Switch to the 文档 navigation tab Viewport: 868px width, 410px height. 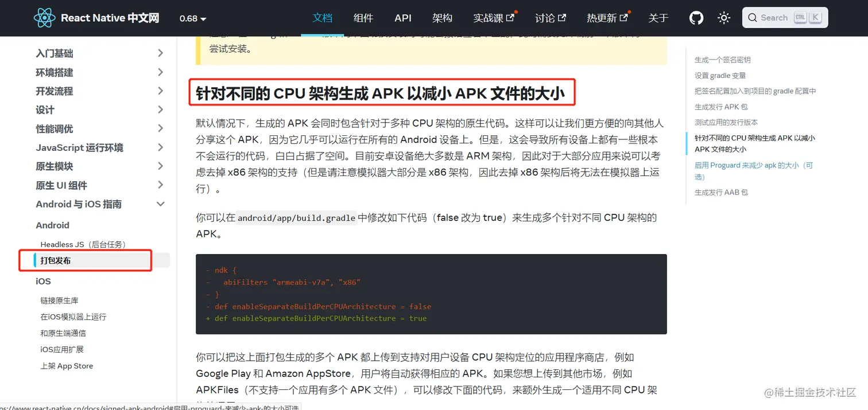click(322, 18)
